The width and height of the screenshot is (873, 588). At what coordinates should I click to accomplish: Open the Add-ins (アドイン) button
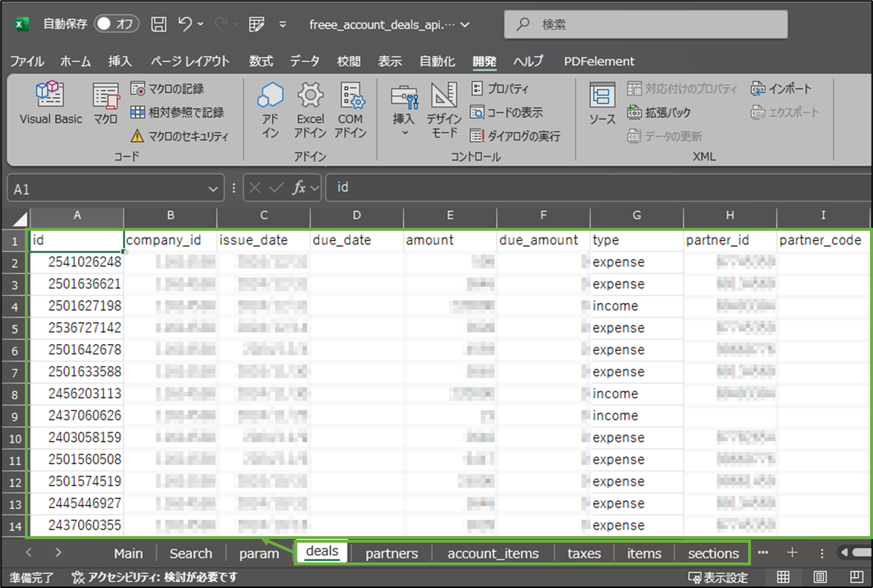click(270, 110)
